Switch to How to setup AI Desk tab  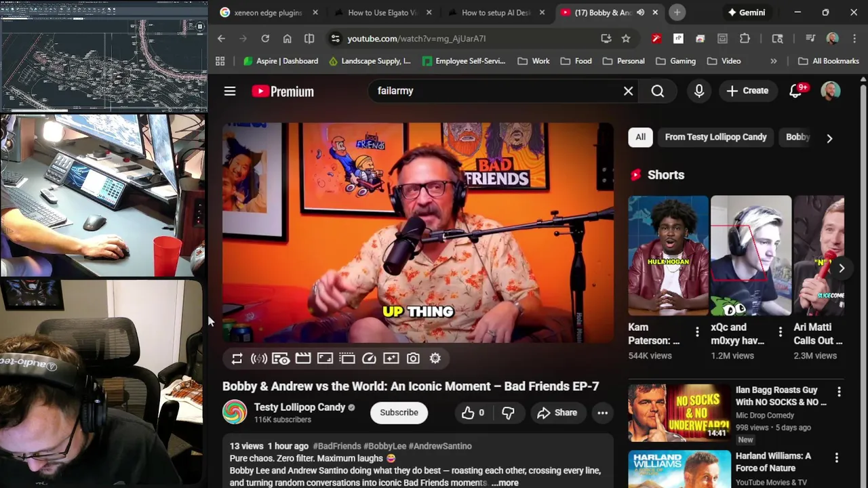click(495, 12)
